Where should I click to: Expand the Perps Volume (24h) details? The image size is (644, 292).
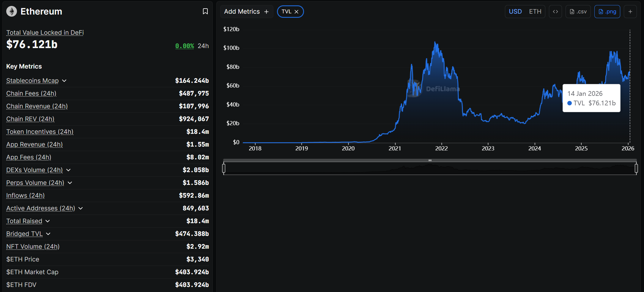point(70,183)
